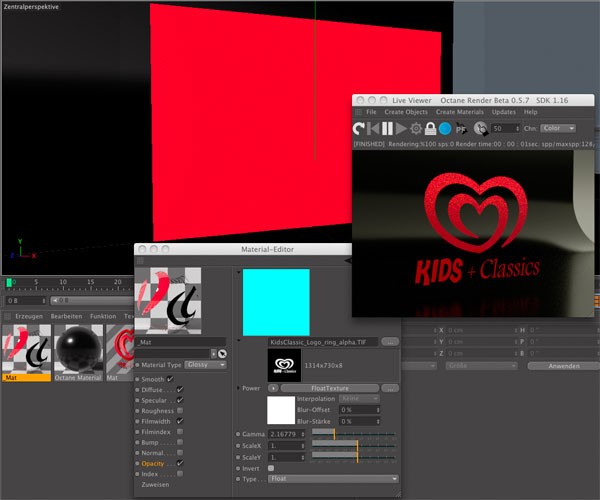Toggle the lock resolution padlock icon
The height and width of the screenshot is (500, 600).
430,129
